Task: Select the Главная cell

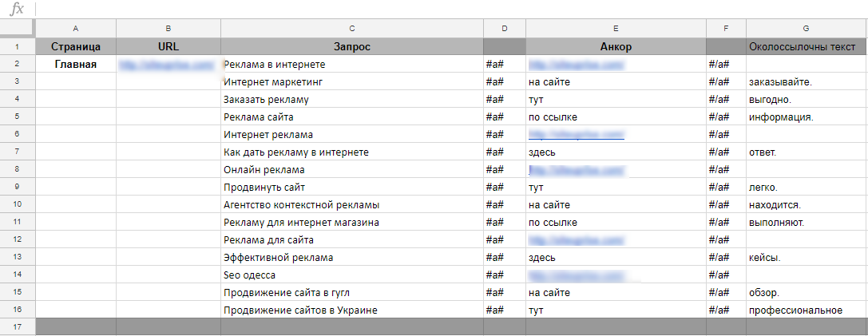Action: click(76, 64)
